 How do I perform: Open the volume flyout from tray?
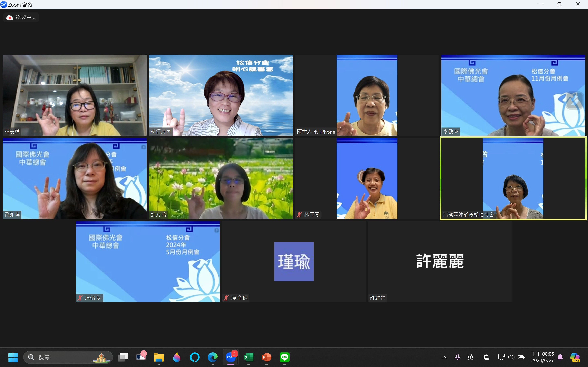(511, 357)
